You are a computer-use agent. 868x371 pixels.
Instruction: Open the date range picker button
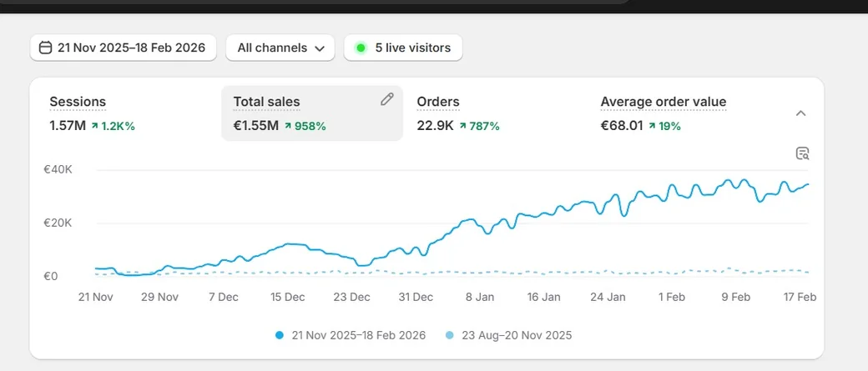(123, 48)
